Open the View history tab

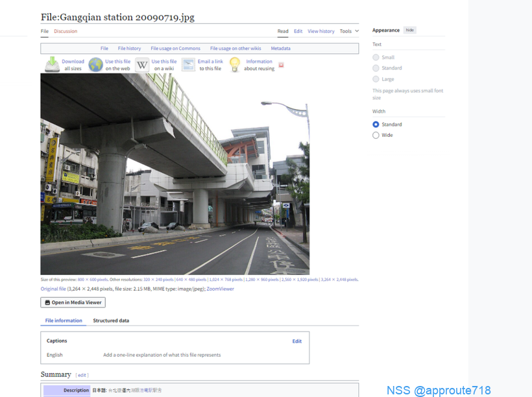point(321,31)
